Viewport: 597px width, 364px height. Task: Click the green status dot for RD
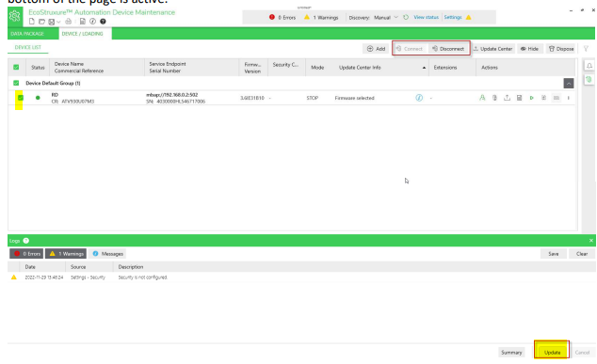click(x=38, y=98)
